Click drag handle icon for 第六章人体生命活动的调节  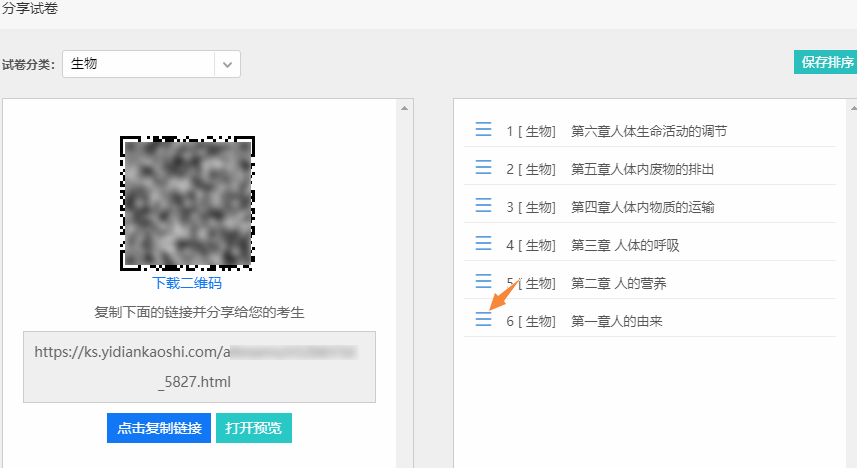pyautogui.click(x=483, y=129)
